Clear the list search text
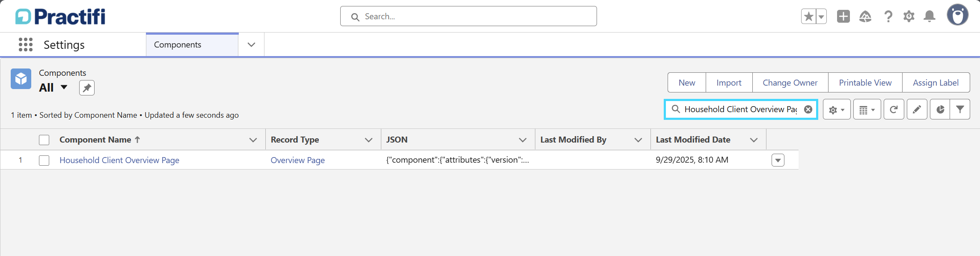The height and width of the screenshot is (256, 980). tap(808, 109)
